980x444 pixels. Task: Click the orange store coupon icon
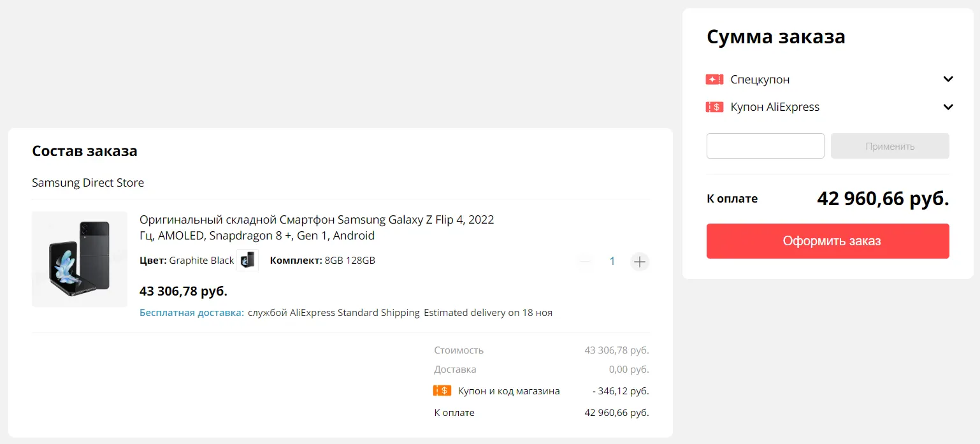pos(442,390)
